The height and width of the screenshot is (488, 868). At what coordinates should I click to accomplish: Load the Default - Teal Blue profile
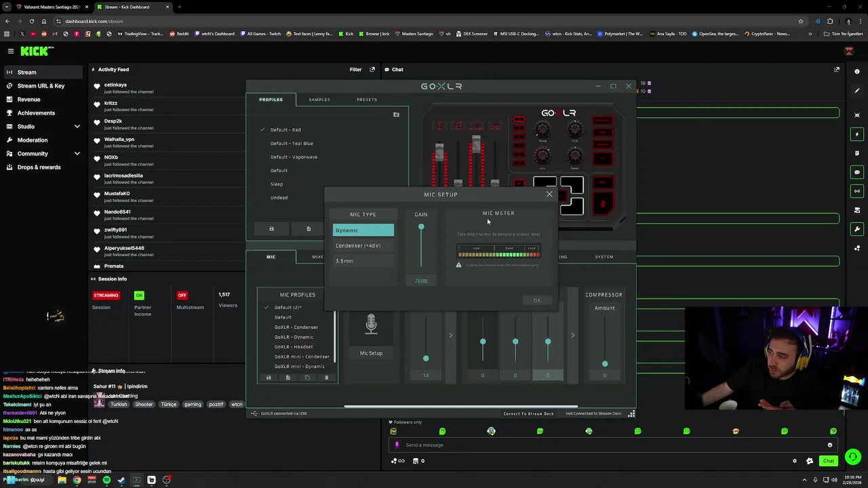292,143
